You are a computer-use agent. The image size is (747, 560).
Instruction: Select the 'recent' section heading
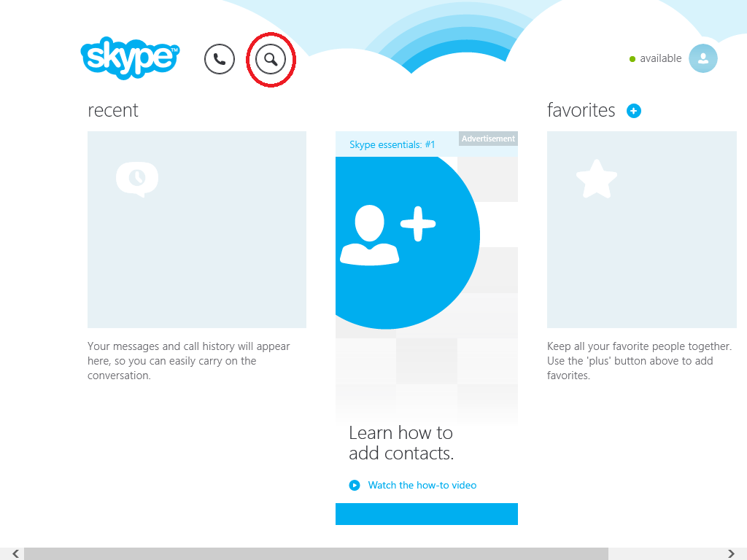tap(113, 110)
